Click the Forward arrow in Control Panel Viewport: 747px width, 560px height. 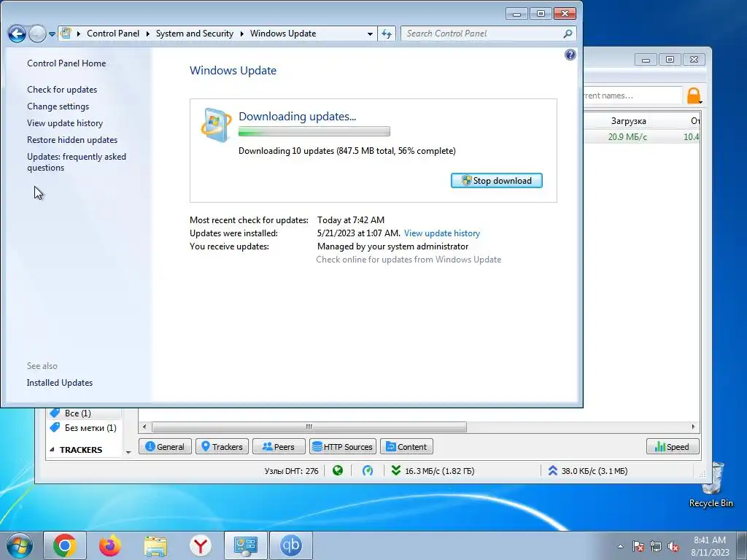tap(37, 34)
